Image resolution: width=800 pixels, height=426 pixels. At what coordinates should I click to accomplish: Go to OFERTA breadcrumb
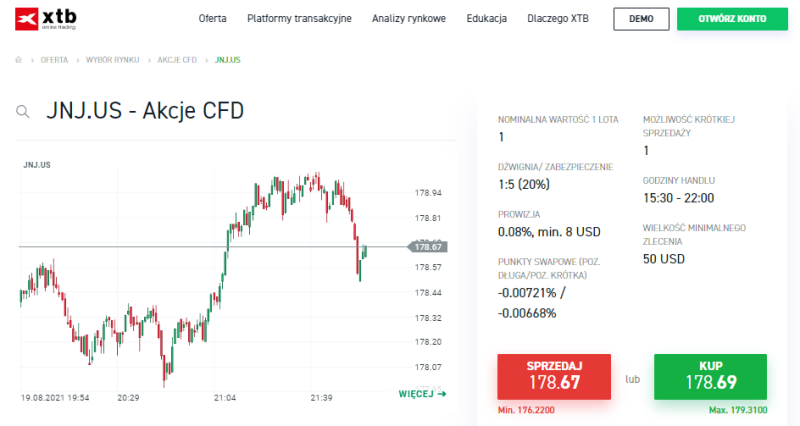coord(54,60)
